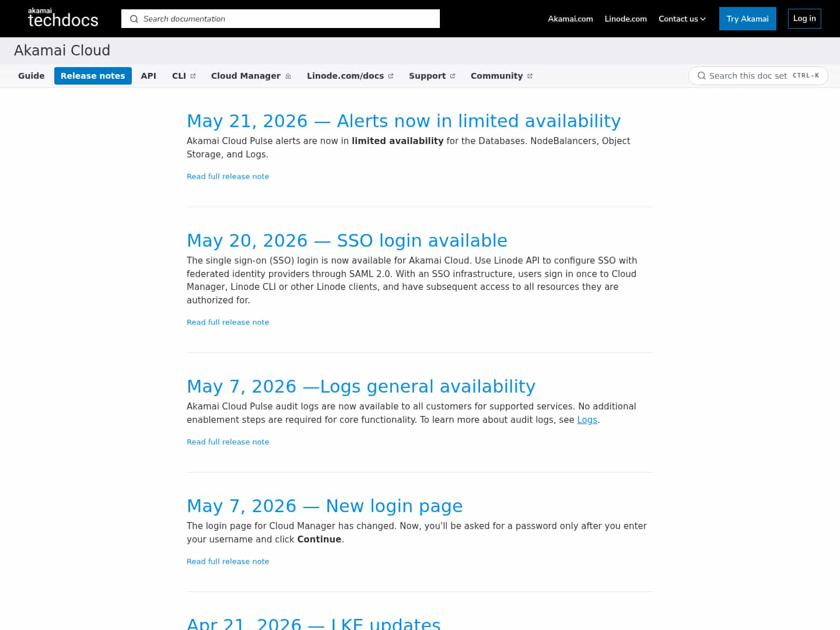Click the Akamai techdocs logo

pyautogui.click(x=63, y=18)
